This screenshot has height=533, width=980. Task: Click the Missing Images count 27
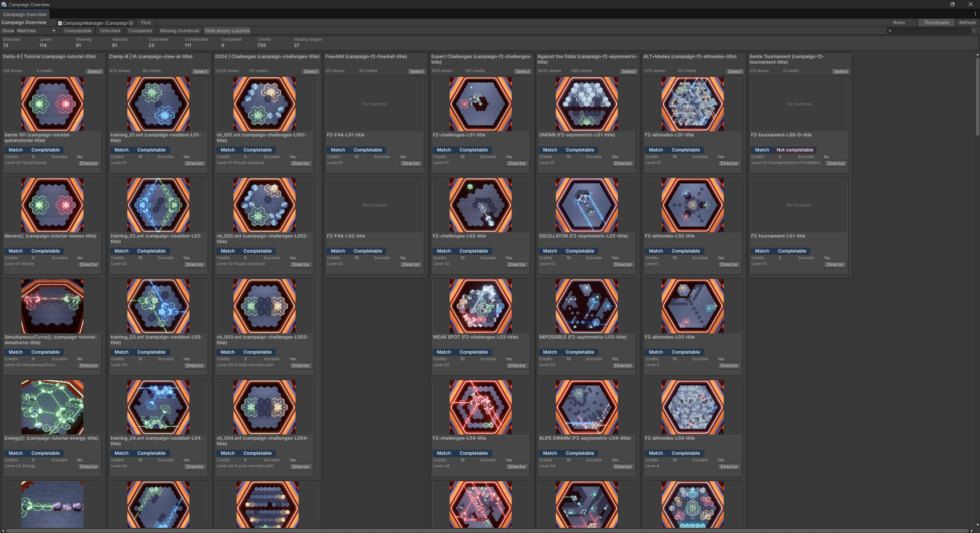[x=297, y=45]
